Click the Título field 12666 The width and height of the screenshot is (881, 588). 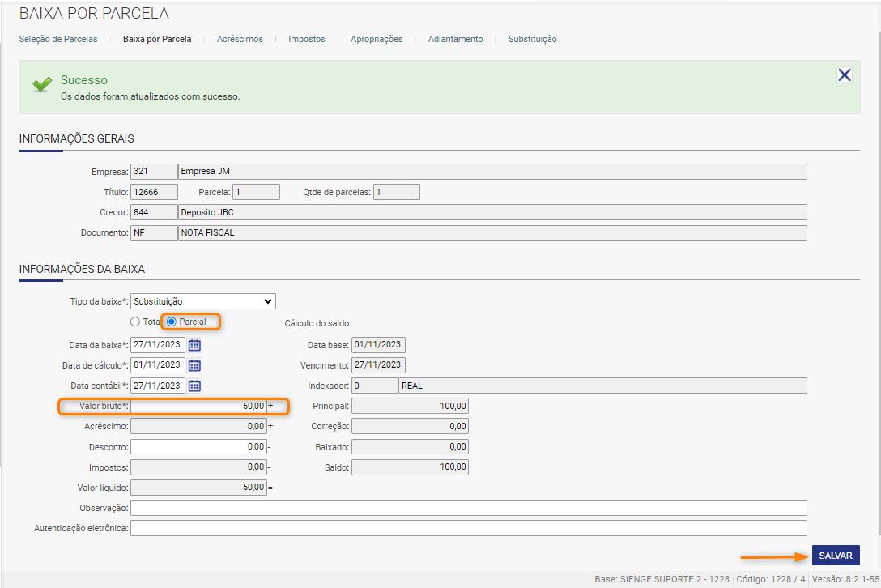[154, 192]
